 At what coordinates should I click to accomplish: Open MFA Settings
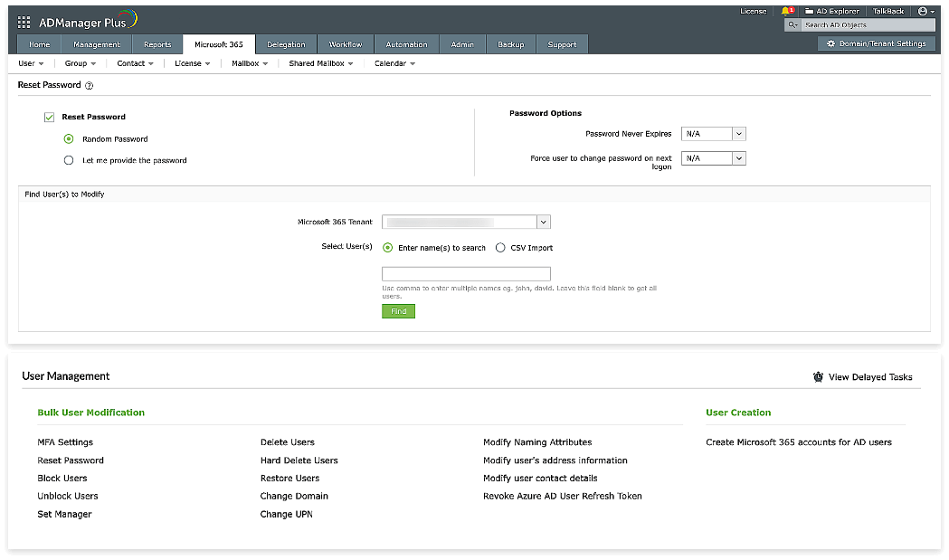tap(65, 442)
